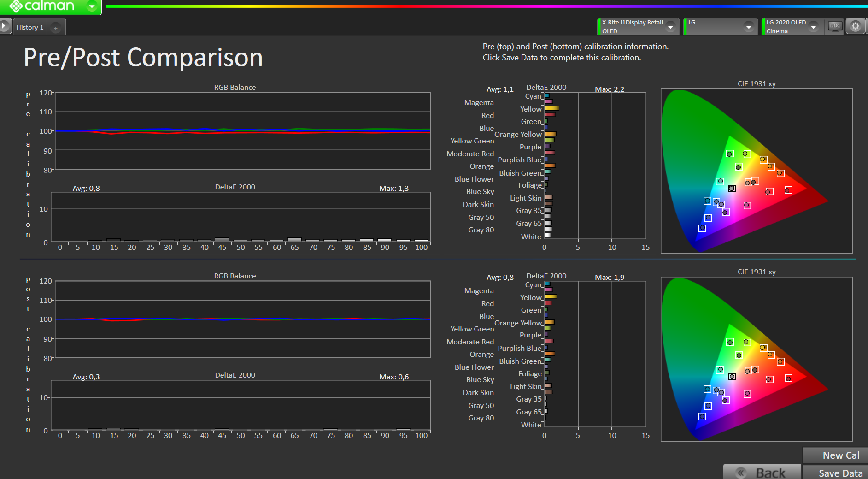
Task: Click the post-calibration 'Max: 0,6' label
Action: 394,377
